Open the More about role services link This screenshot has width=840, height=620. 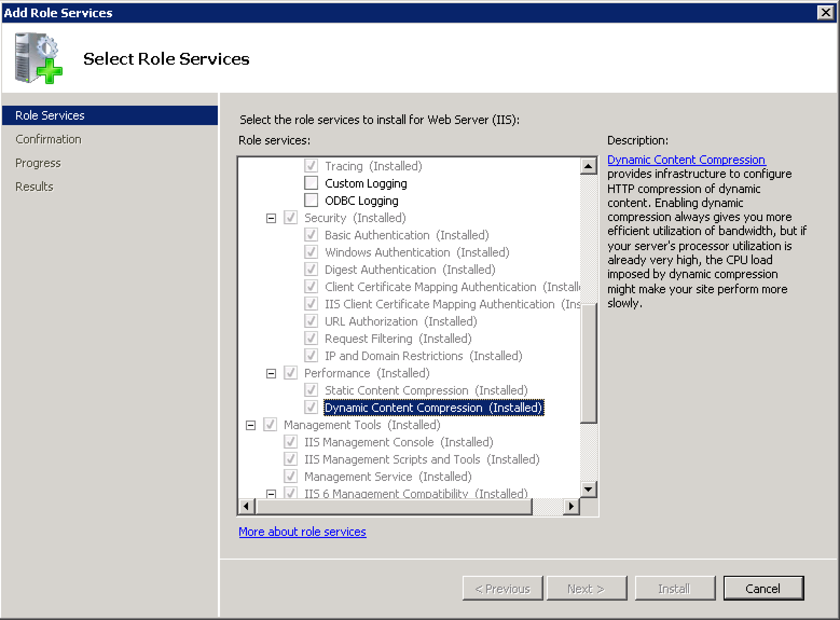[302, 532]
